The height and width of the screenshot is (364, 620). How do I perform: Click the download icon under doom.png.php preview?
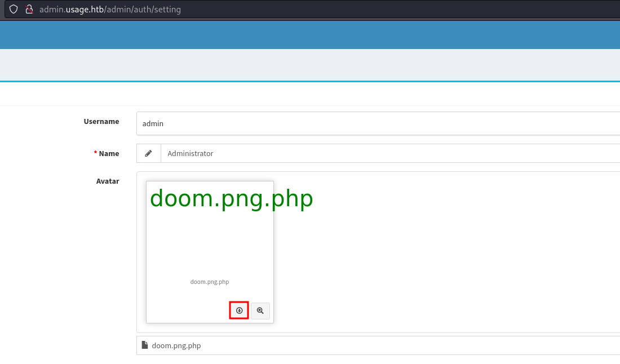(239, 310)
